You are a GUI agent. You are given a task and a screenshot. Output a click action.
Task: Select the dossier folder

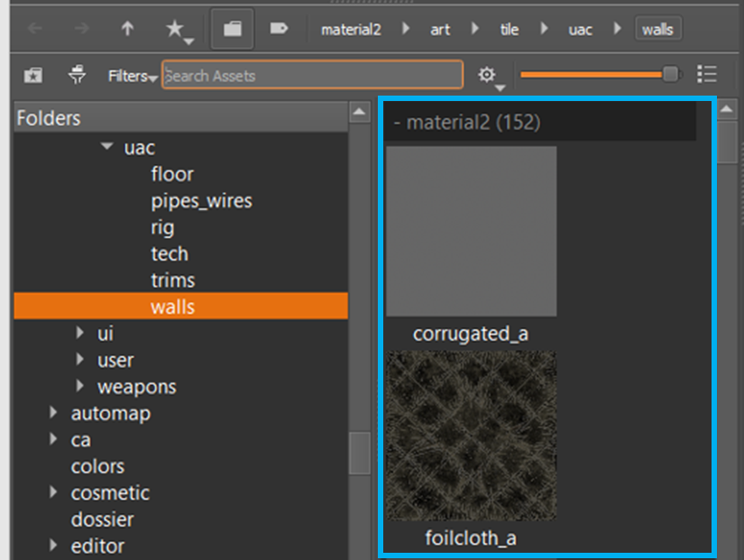[103, 519]
